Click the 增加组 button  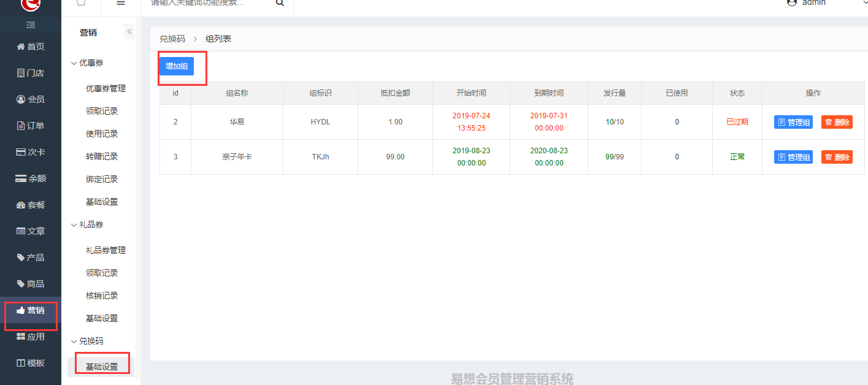177,66
